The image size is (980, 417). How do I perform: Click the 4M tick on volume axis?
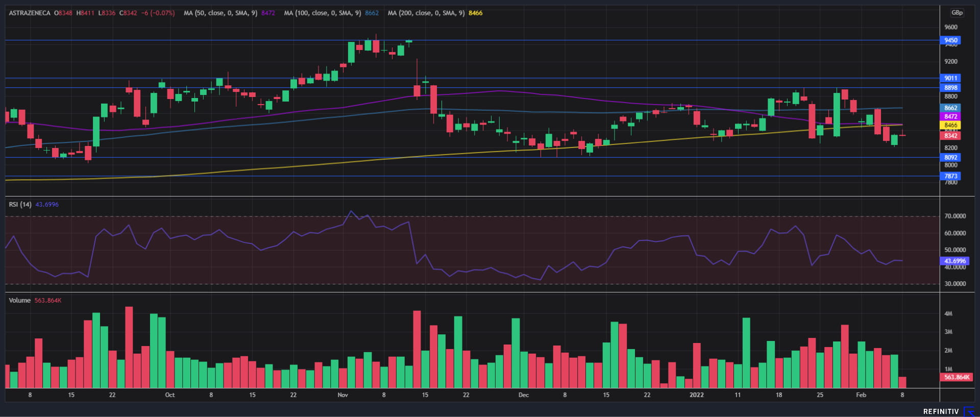[948, 314]
